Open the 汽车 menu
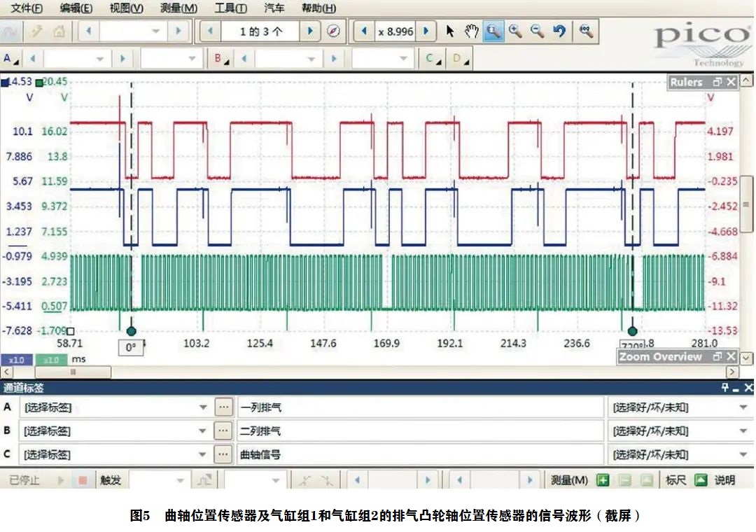Viewport: 756px width, 532px height. coord(274,8)
